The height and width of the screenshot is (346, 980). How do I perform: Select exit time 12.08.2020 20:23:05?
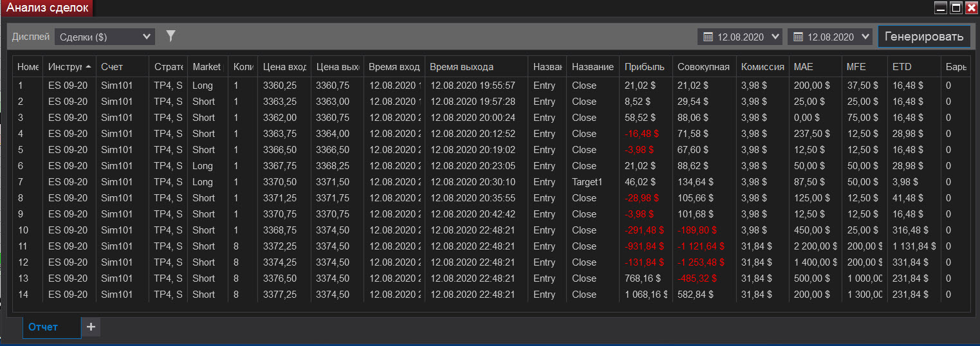[472, 166]
